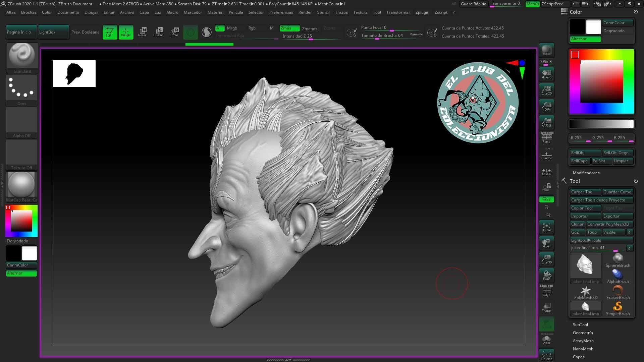Open the Standard brush selector thumbnail
Image resolution: width=644 pixels, height=362 pixels.
coord(22,58)
